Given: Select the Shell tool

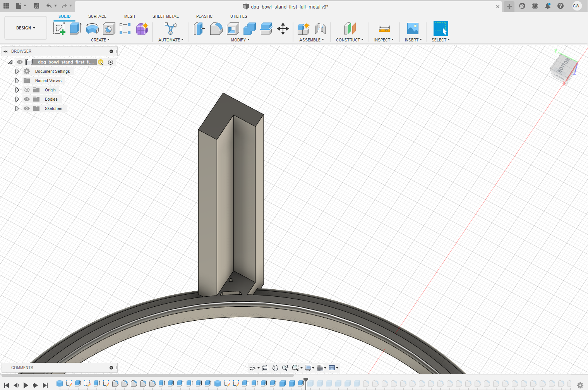Looking at the screenshot, I should [x=233, y=29].
